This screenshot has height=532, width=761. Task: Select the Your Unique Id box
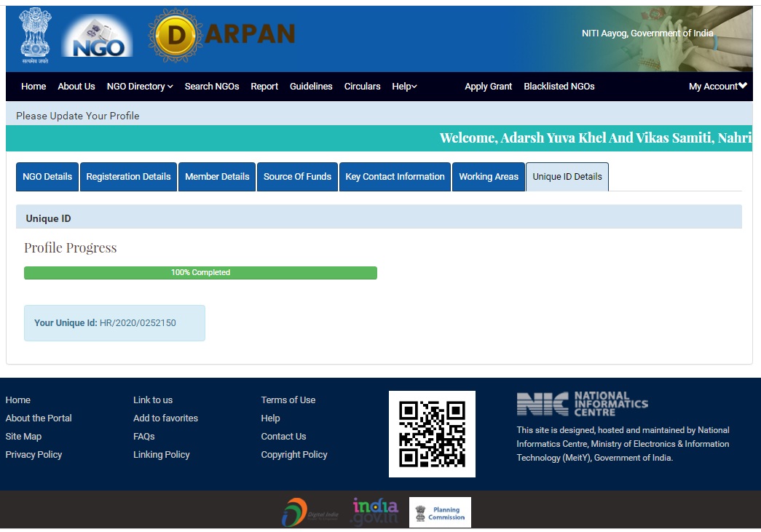[x=114, y=322]
